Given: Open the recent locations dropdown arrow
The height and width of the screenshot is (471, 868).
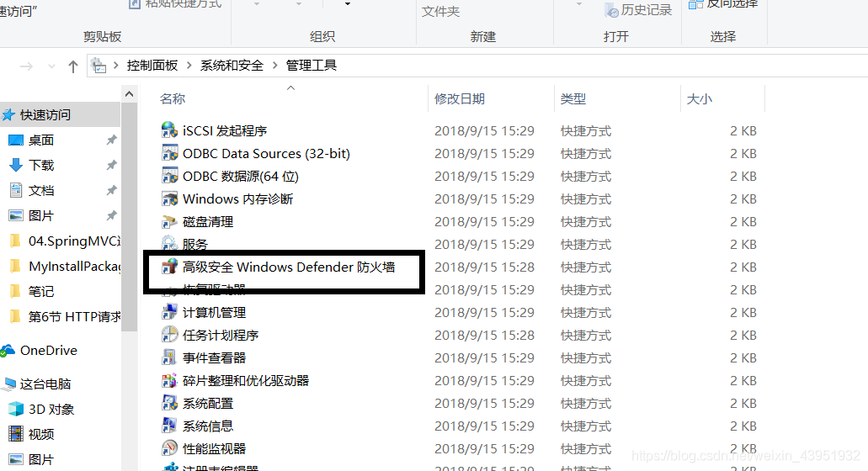Looking at the screenshot, I should pyautogui.click(x=51, y=66).
